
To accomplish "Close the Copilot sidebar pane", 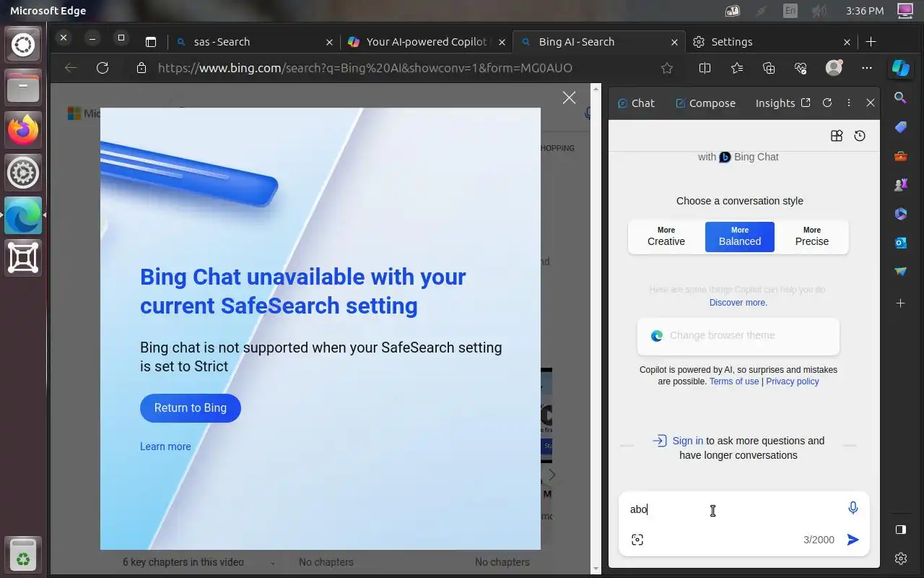I will (x=871, y=103).
